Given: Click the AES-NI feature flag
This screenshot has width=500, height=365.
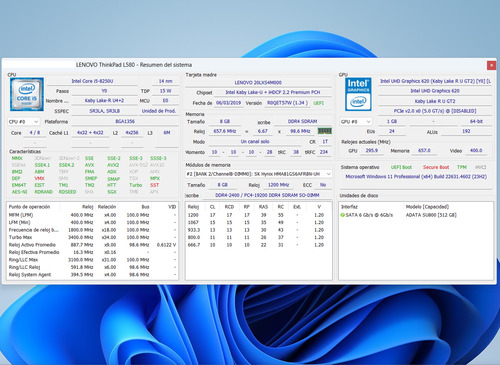Looking at the screenshot, I should coord(20,192).
